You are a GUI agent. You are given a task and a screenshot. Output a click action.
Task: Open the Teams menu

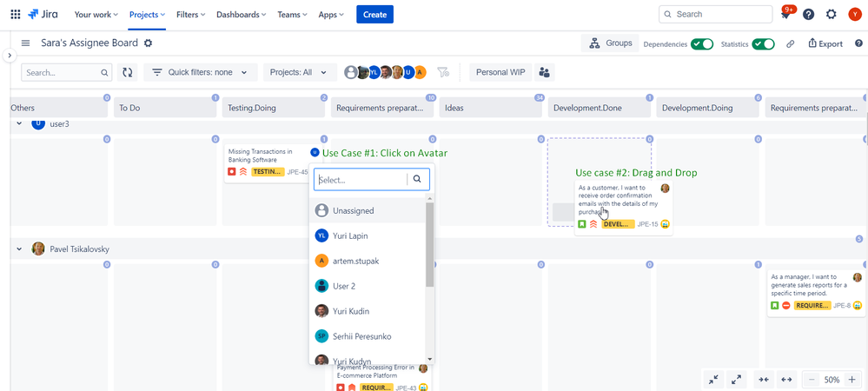(x=293, y=15)
